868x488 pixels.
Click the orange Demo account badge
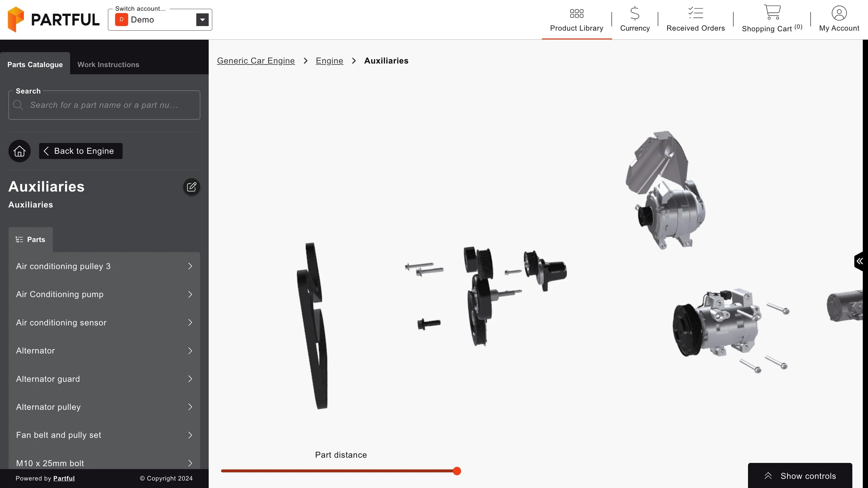pyautogui.click(x=121, y=20)
